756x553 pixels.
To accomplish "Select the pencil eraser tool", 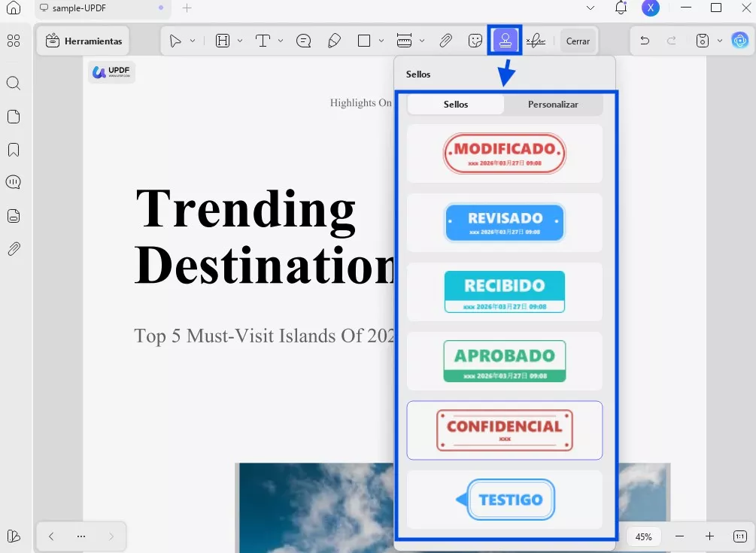I will (334, 41).
